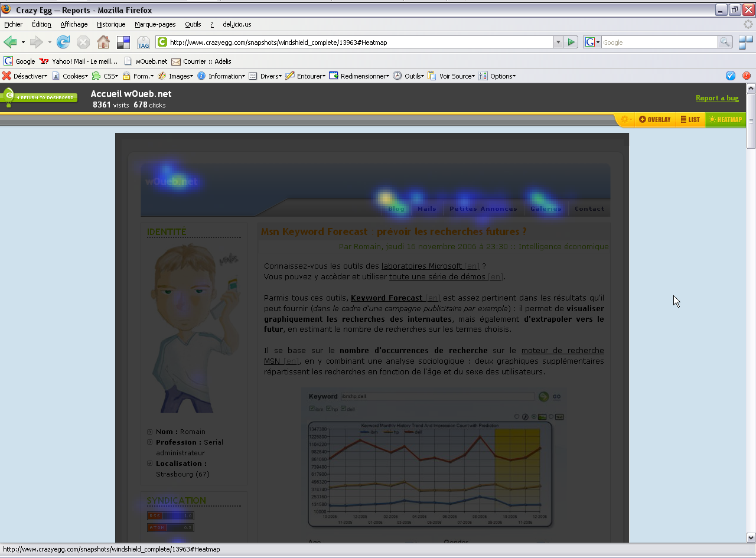Open the Fichier menu
Viewport: 756px width, 558px height.
[13, 24]
